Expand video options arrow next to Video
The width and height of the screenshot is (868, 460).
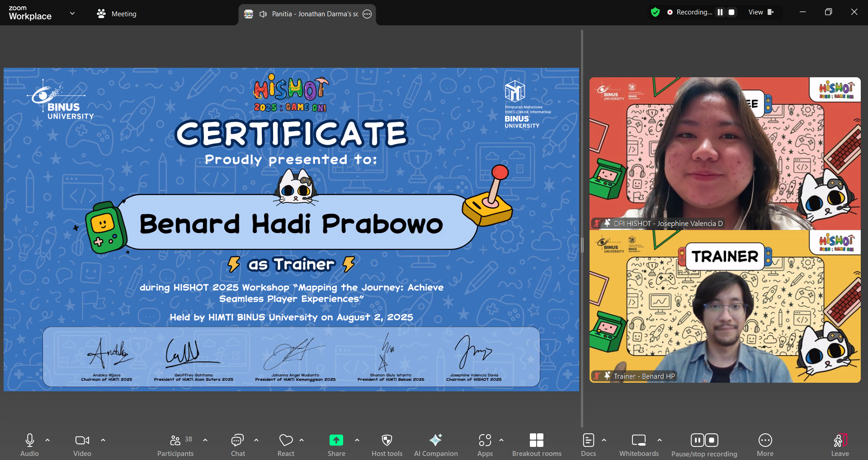[x=103, y=440]
